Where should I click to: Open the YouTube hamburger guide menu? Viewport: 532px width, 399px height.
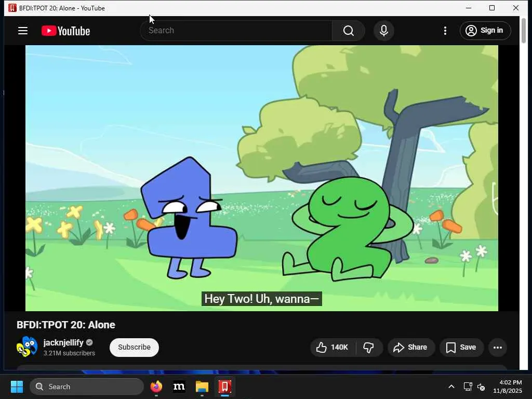23,31
